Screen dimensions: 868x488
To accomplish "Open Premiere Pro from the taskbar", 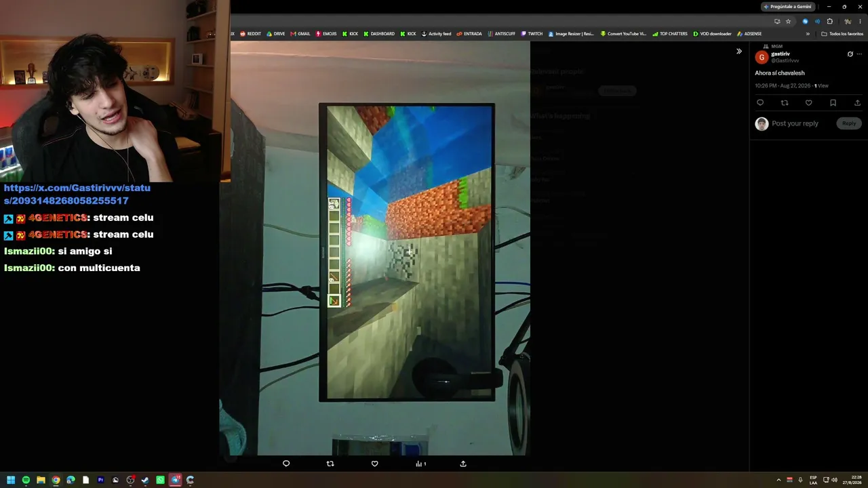I will coord(100,480).
